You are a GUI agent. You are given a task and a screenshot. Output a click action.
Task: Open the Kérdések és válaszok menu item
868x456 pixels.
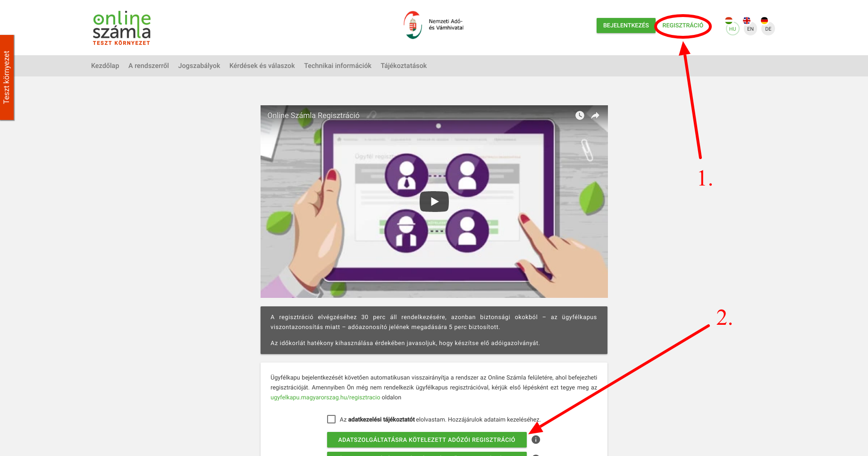262,66
